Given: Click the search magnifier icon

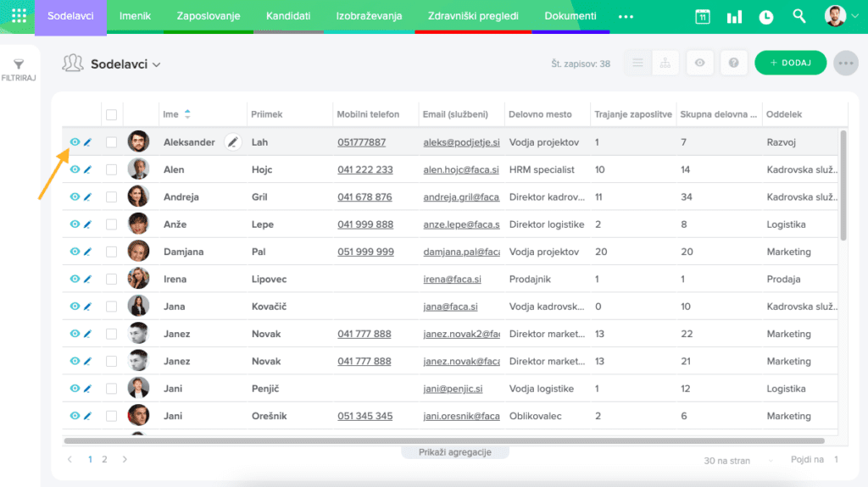Looking at the screenshot, I should tap(798, 16).
